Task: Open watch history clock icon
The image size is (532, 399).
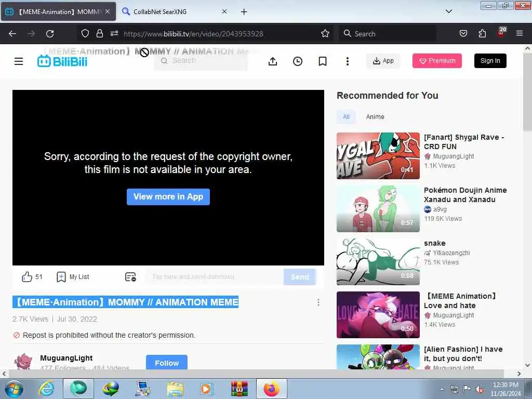Action: pyautogui.click(x=298, y=61)
